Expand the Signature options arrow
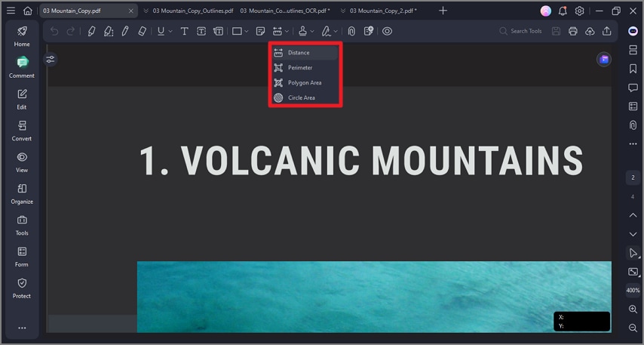 click(x=336, y=31)
